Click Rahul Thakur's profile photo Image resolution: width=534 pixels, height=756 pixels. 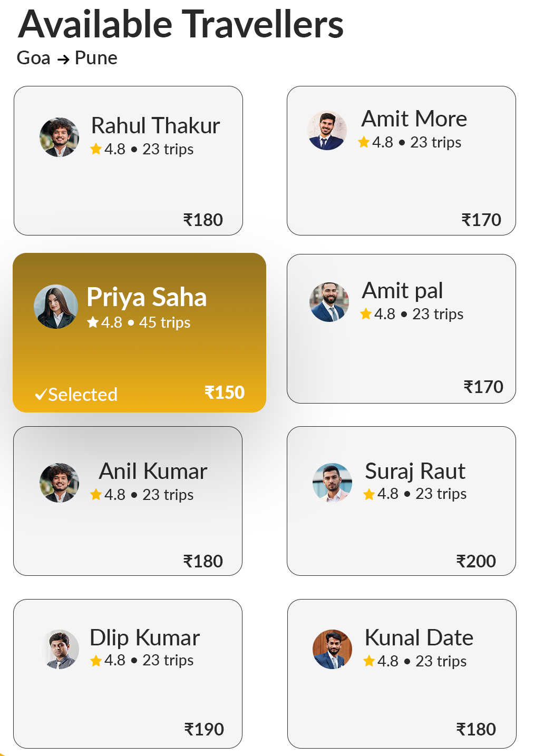coord(59,137)
